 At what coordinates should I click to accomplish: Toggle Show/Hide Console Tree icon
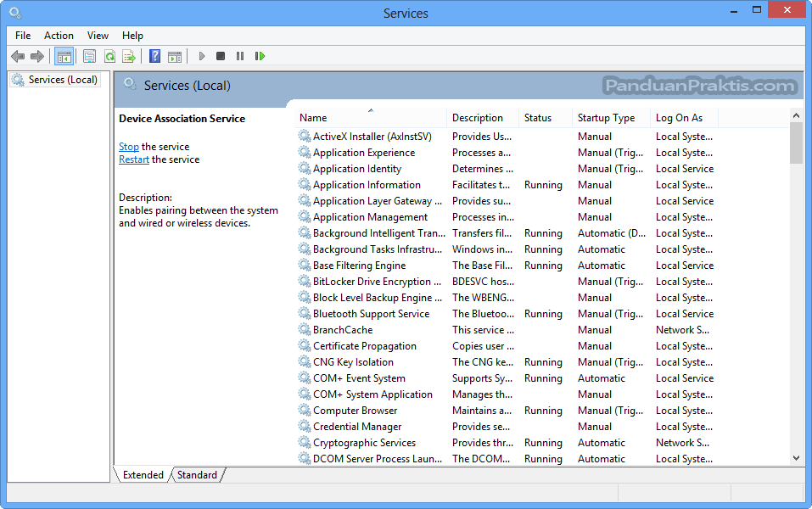(64, 57)
